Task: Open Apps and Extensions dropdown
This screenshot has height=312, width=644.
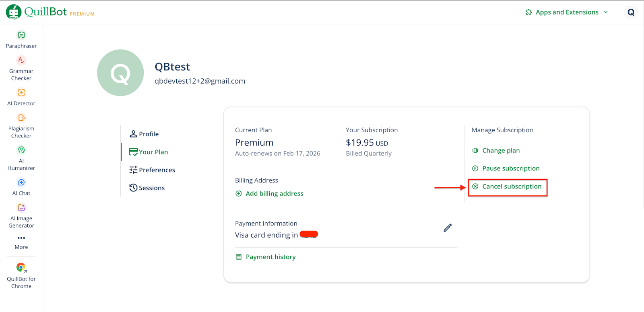Action: click(x=567, y=12)
